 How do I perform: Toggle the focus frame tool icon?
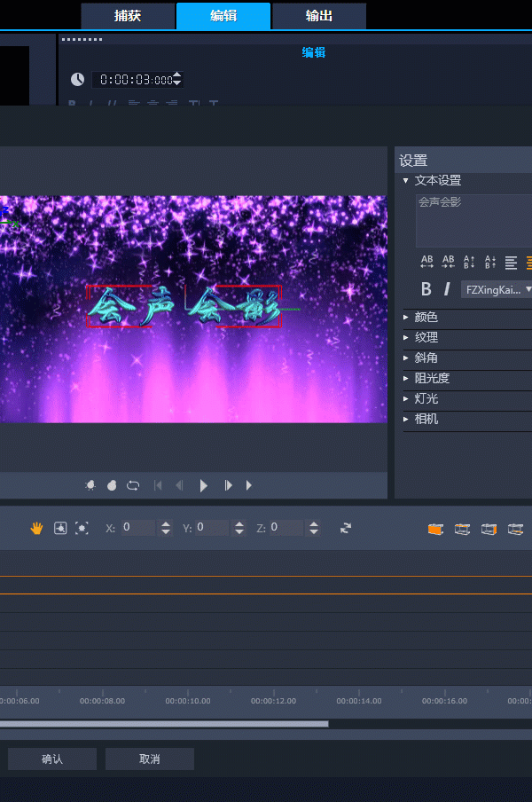tap(82, 528)
